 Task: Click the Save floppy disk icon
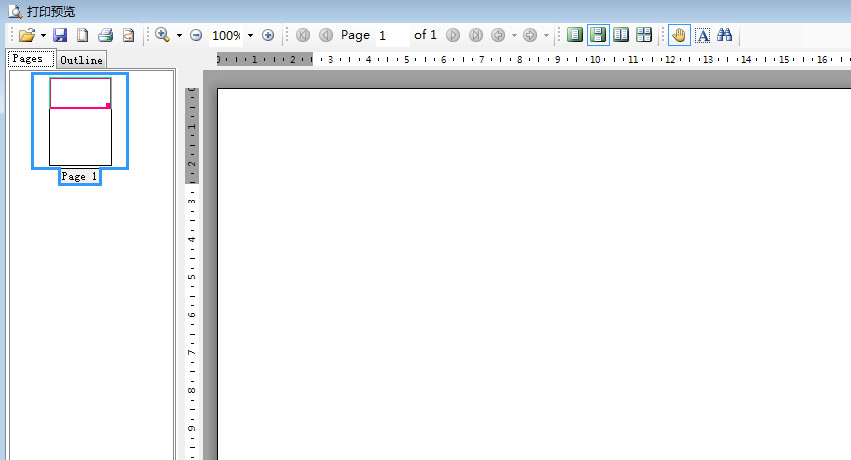[60, 35]
